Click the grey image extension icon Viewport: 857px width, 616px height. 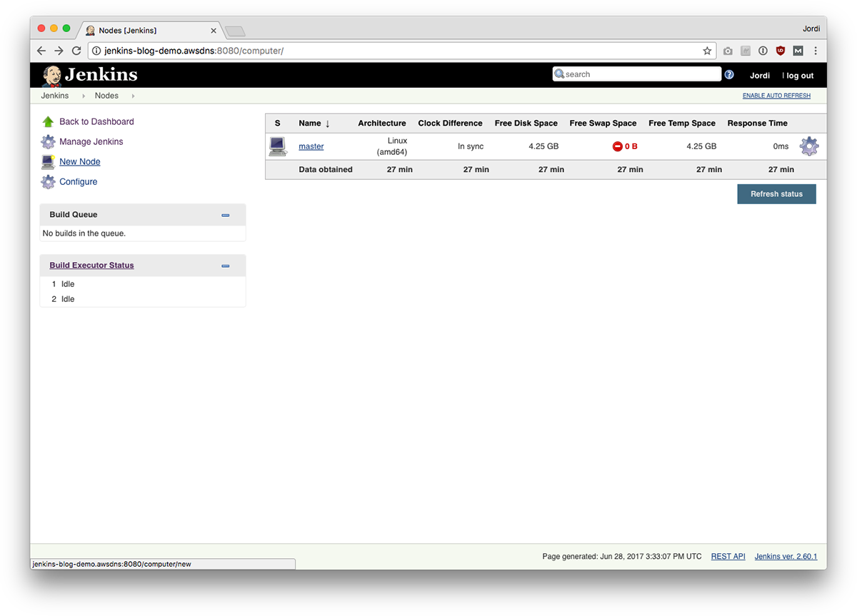pos(745,51)
